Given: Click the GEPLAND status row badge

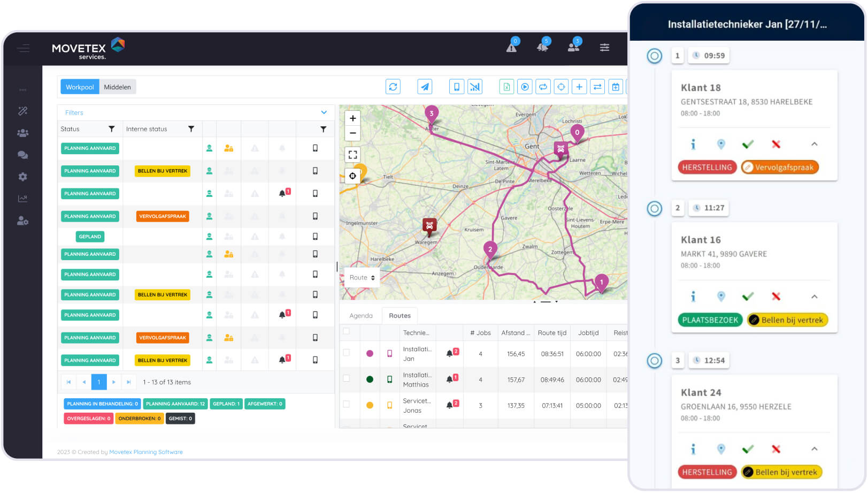Looking at the screenshot, I should [90, 237].
